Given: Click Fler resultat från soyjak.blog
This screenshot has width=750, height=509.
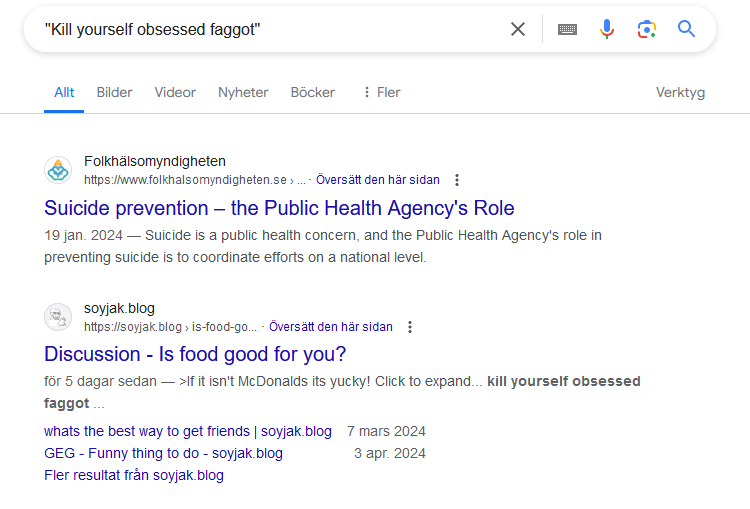Looking at the screenshot, I should tap(134, 475).
